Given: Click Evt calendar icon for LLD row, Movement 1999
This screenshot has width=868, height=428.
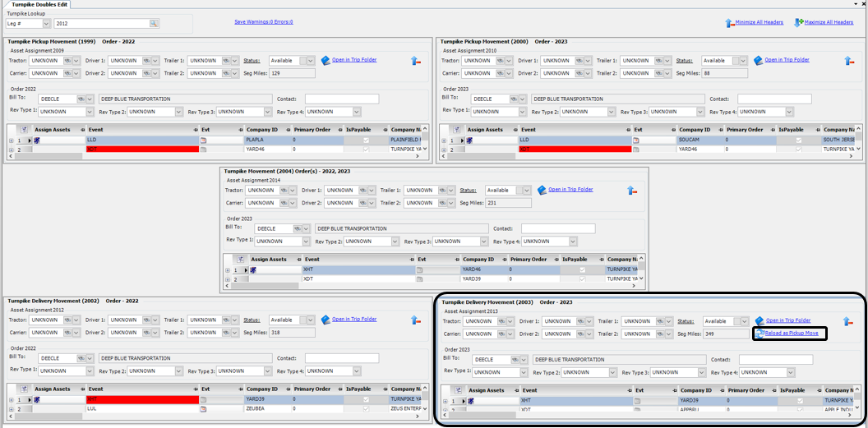Looking at the screenshot, I should (203, 140).
